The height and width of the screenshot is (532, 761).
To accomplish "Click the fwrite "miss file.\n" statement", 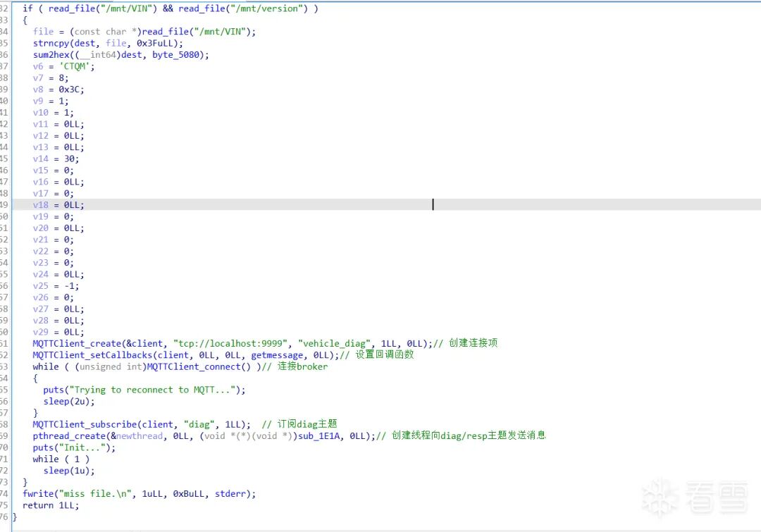I will (139, 494).
